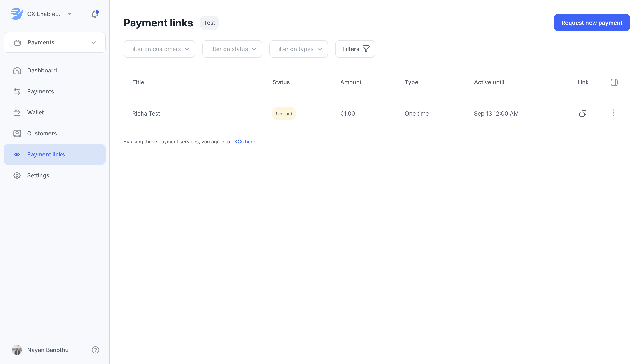Click Nayan Banothu's avatar picture
The width and height of the screenshot is (644, 364).
click(17, 350)
